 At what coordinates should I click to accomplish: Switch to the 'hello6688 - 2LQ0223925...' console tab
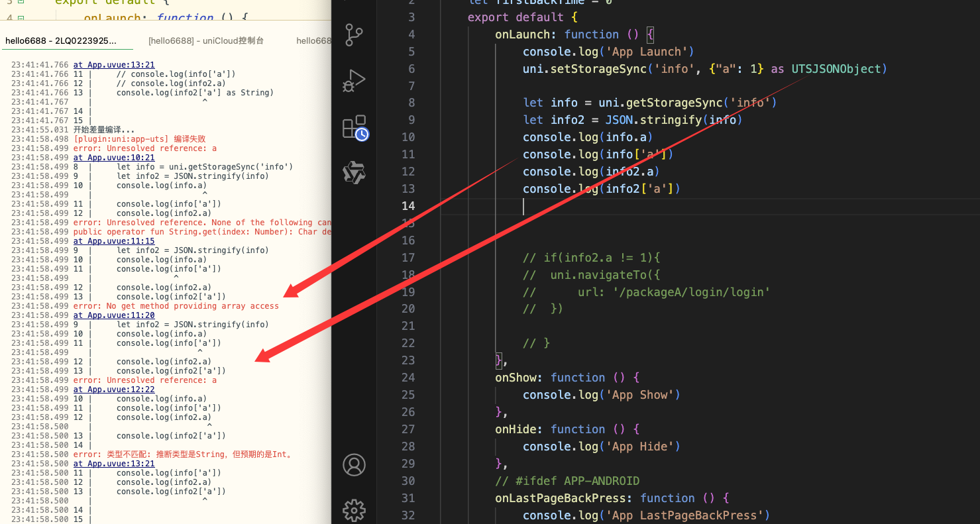click(60, 41)
